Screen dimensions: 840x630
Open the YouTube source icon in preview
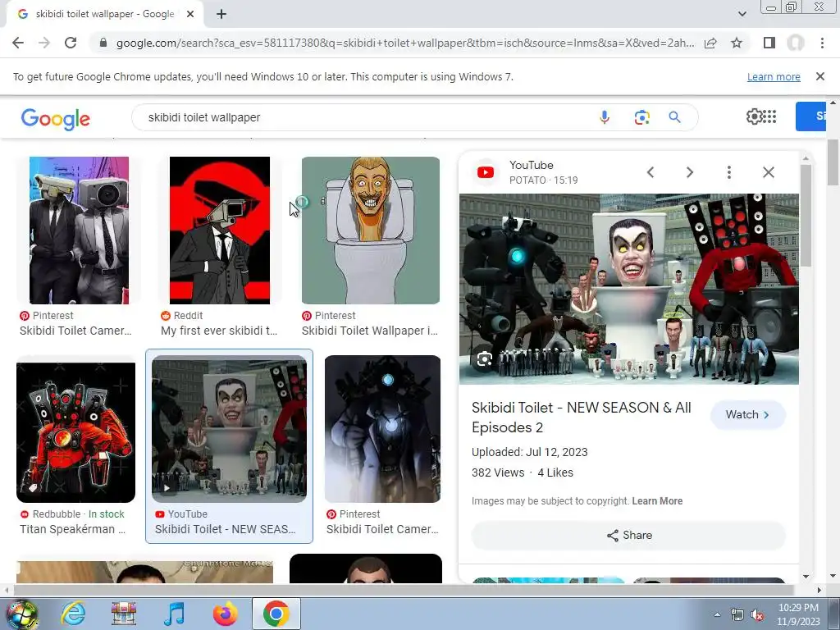pyautogui.click(x=486, y=172)
